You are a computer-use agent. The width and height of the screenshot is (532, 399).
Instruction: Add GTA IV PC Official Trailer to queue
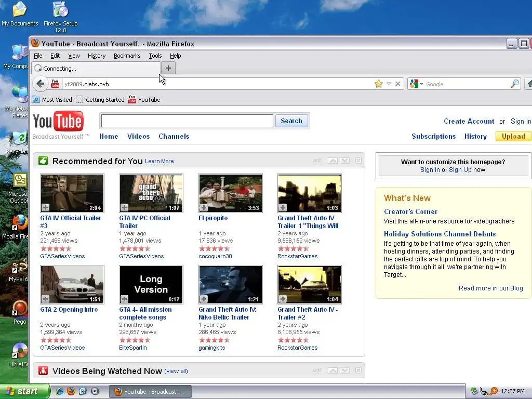coord(125,207)
